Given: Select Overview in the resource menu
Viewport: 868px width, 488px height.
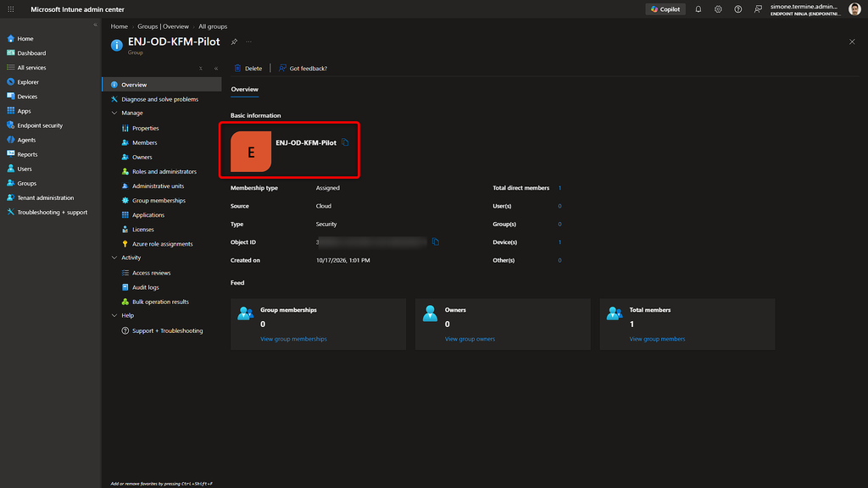Looking at the screenshot, I should tap(162, 85).
